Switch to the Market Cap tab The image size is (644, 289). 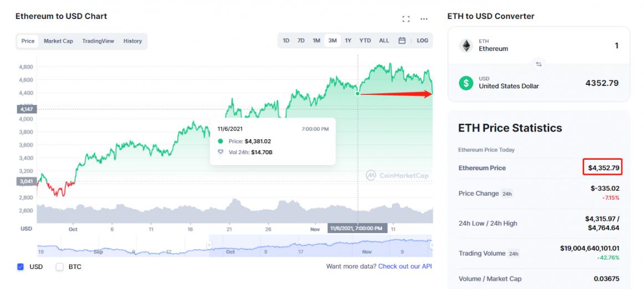click(58, 41)
